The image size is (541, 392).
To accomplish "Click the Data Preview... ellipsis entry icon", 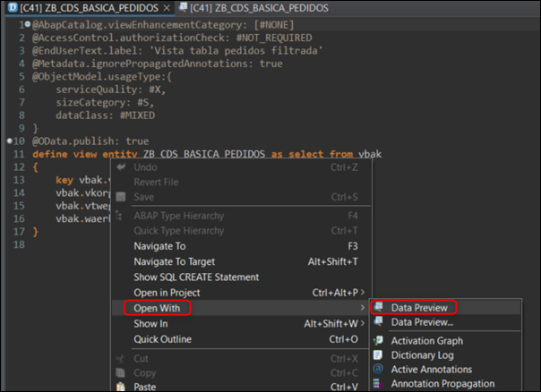I will 379,321.
